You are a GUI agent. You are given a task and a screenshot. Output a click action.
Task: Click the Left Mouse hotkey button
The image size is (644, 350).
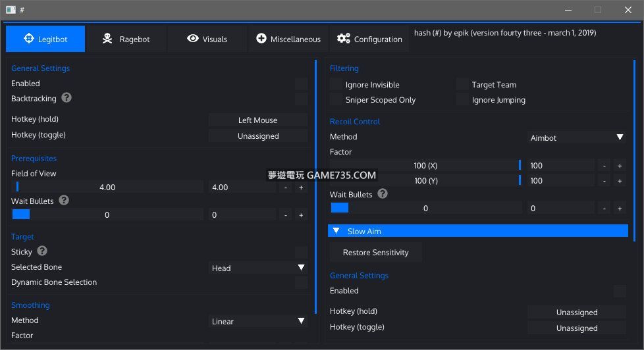coord(257,120)
